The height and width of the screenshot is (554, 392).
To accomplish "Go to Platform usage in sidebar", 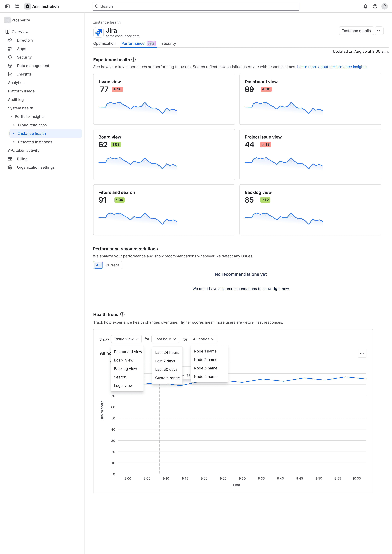I will tap(21, 91).
